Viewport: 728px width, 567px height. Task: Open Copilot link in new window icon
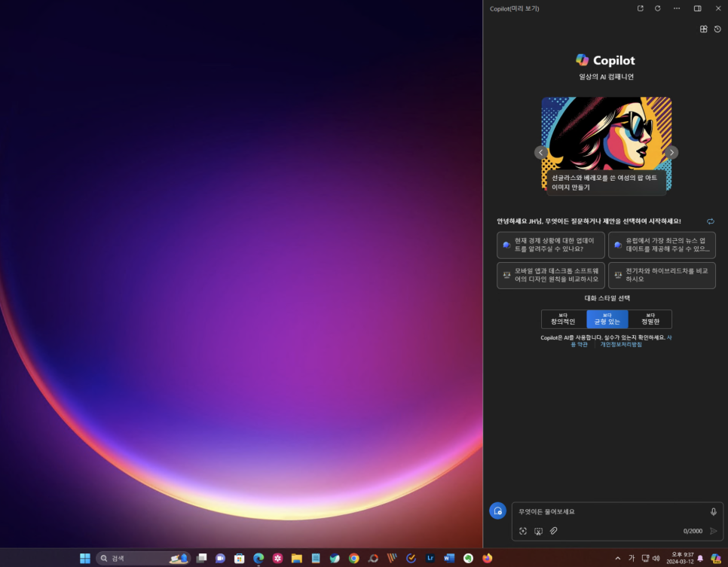[x=641, y=8]
